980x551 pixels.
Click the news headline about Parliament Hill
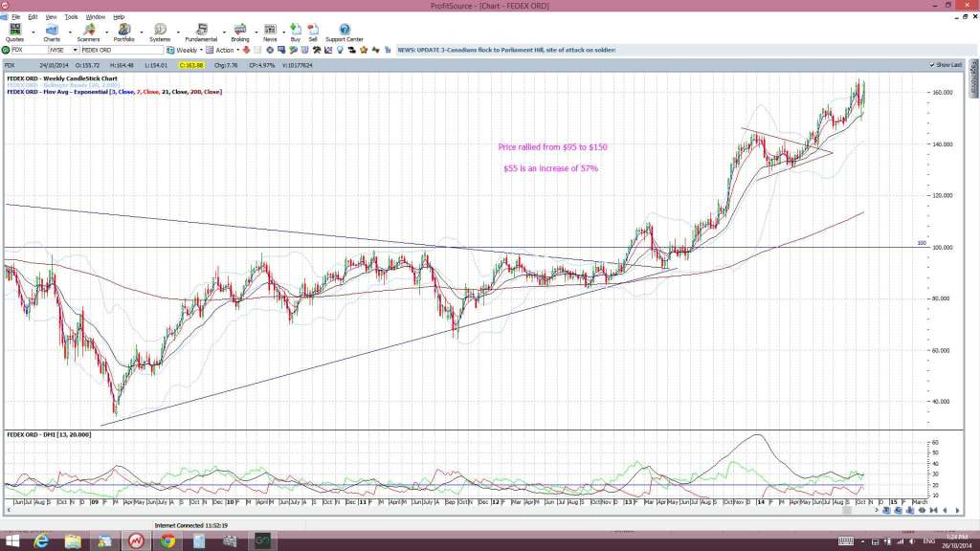[x=507, y=50]
